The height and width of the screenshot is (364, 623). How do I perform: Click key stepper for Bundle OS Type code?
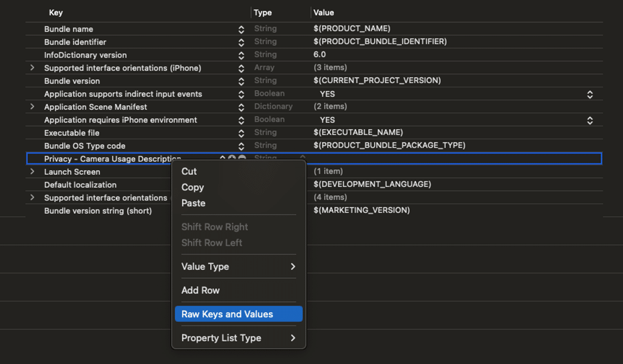tap(241, 146)
